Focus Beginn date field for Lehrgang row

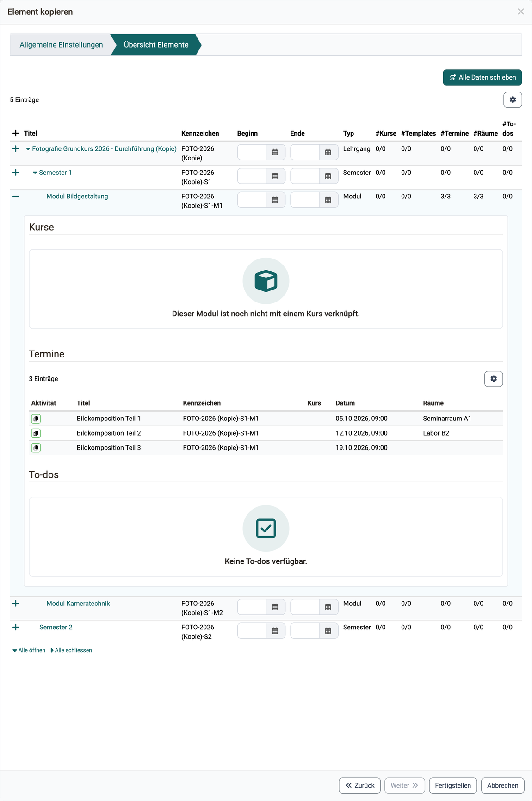pyautogui.click(x=252, y=152)
